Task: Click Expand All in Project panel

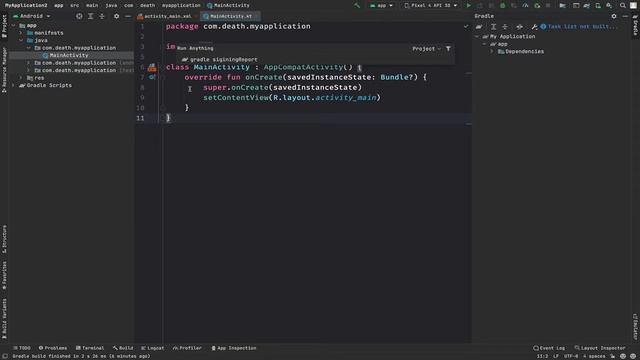Action: tap(91, 16)
